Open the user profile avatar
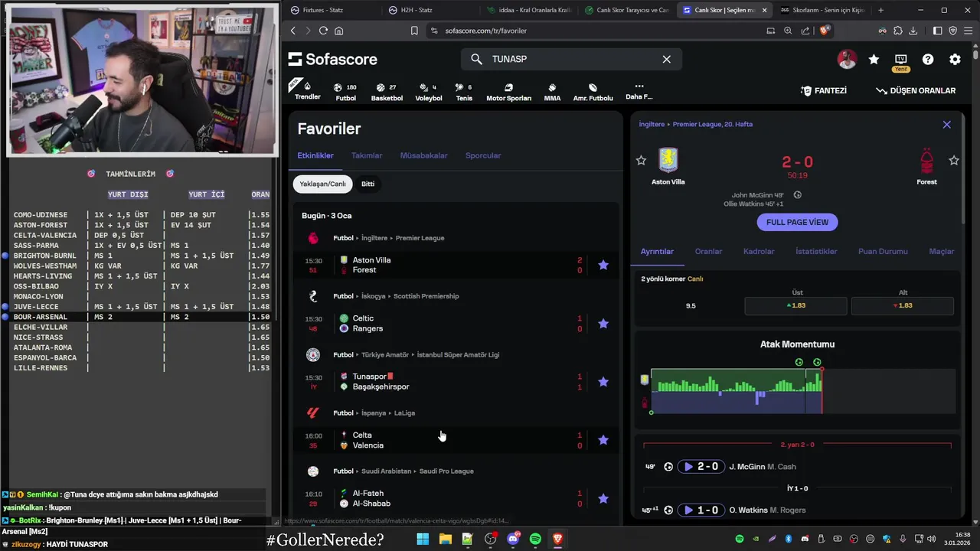980x551 pixels. tap(847, 59)
